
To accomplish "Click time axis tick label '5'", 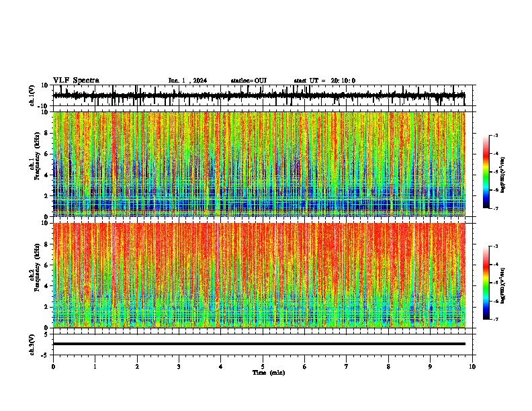I will click(263, 367).
